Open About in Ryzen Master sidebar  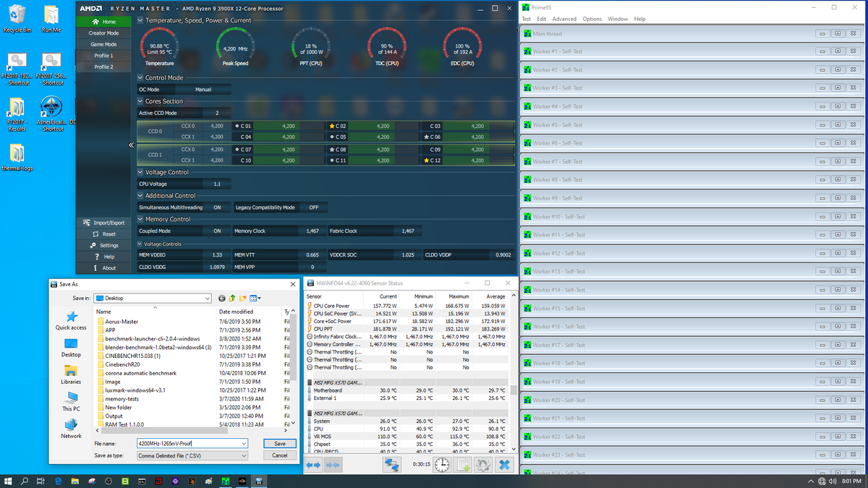point(104,268)
